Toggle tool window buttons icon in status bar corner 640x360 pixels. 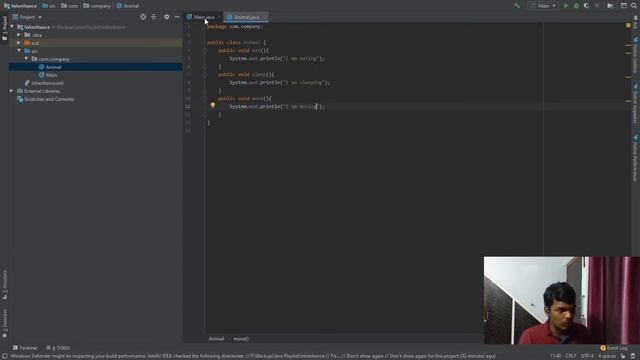point(4,356)
